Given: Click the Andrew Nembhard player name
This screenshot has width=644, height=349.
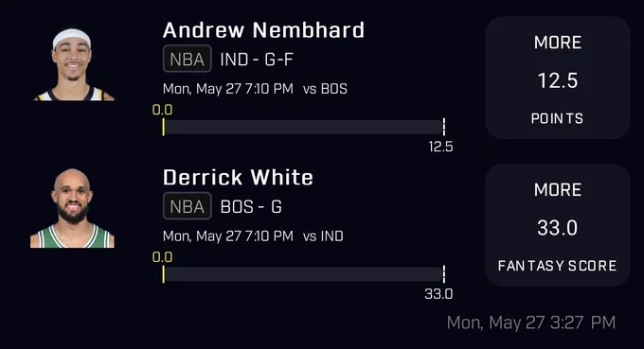Looking at the screenshot, I should click(x=263, y=30).
